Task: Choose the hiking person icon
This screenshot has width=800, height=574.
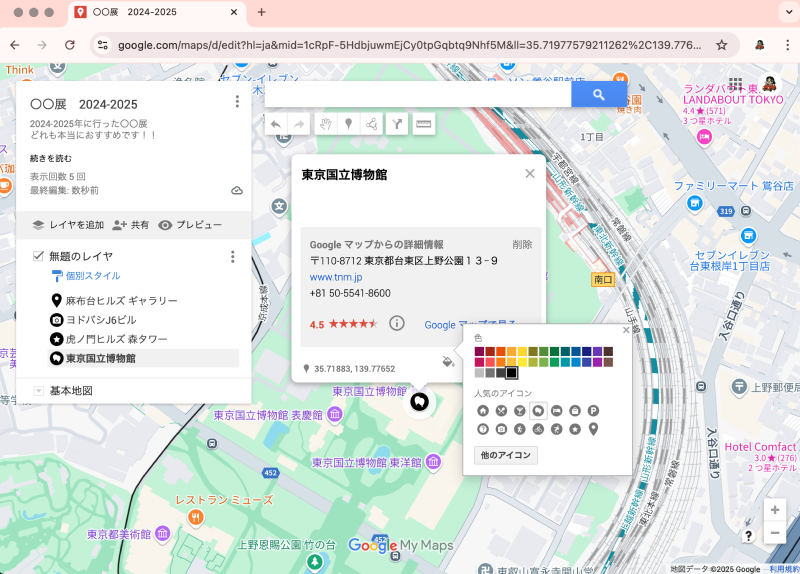Action: click(x=519, y=429)
